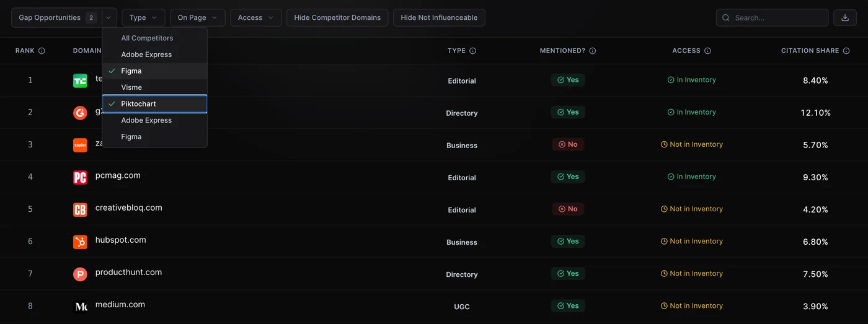Click the Hide Competitor Domains button
The width and height of the screenshot is (868, 324).
(337, 17)
